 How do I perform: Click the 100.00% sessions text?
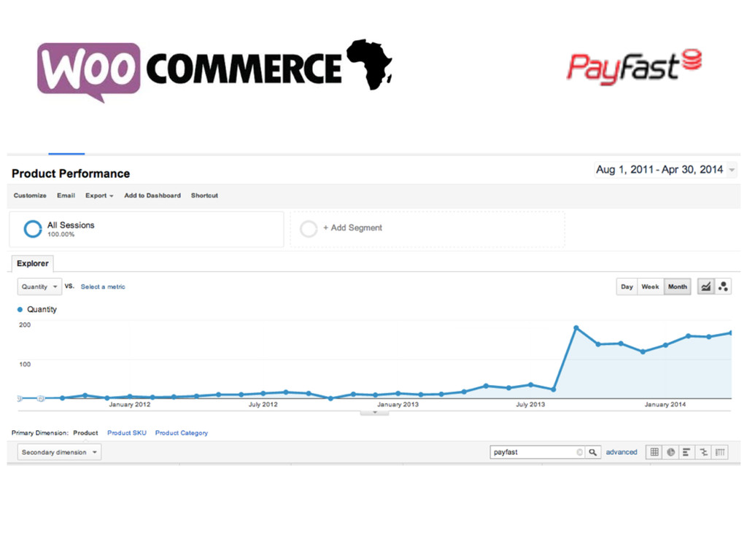[61, 234]
